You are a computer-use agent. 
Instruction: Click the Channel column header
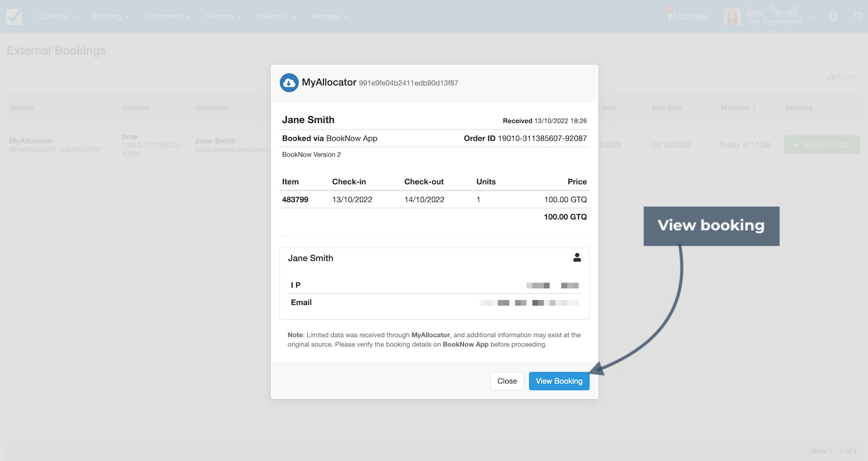(137, 107)
